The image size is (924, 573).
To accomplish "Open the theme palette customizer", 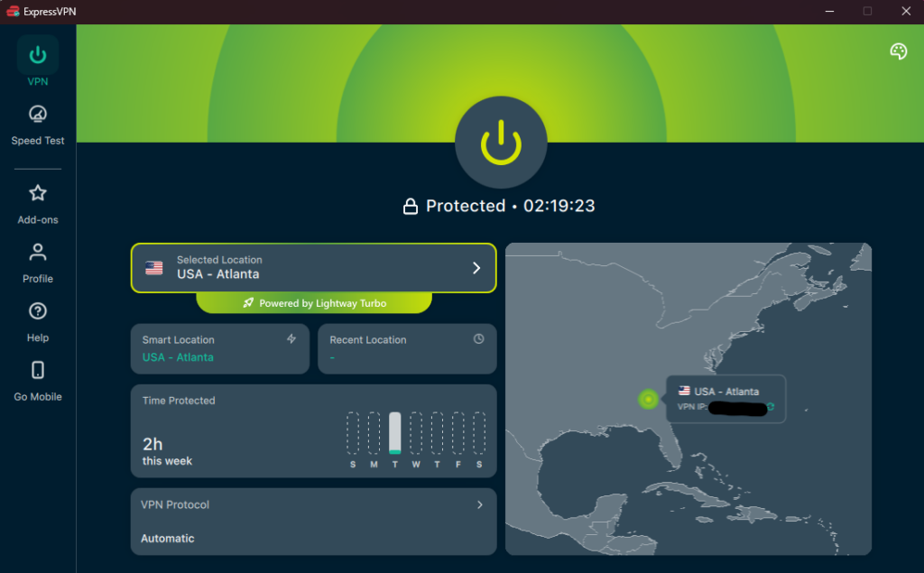I will 898,51.
